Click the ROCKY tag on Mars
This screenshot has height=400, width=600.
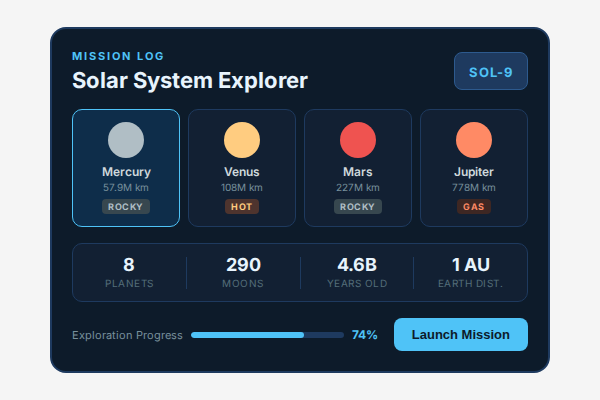click(x=358, y=207)
